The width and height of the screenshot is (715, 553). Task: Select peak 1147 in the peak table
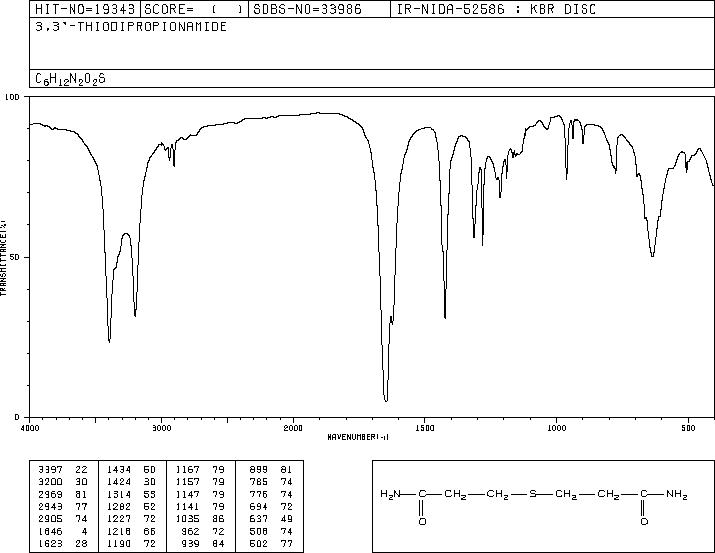[188, 494]
